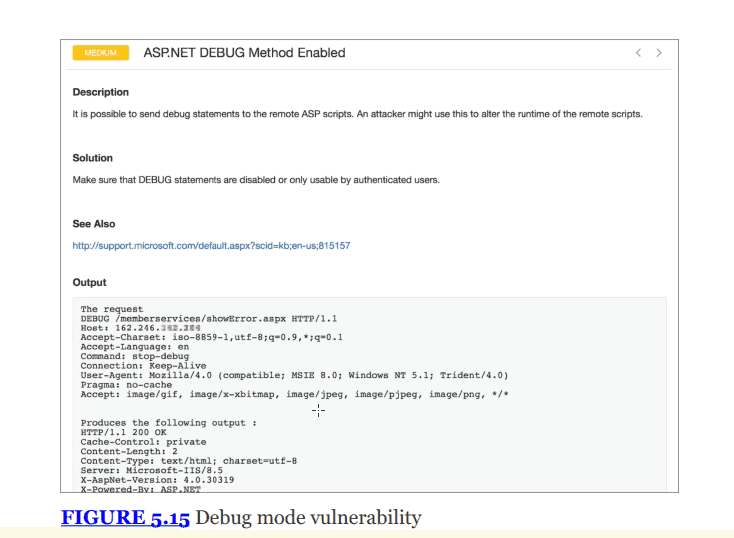The image size is (734, 538).
Task: Click the Description heading
Action: (x=101, y=92)
